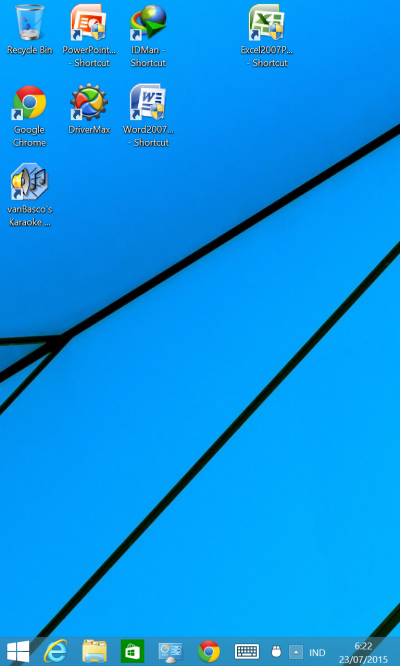Launch Internet Explorer from the taskbar
400x666 pixels.
coord(56,651)
